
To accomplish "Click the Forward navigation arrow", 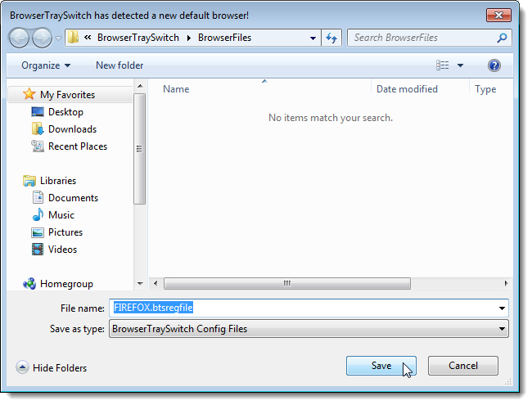I will click(42, 38).
